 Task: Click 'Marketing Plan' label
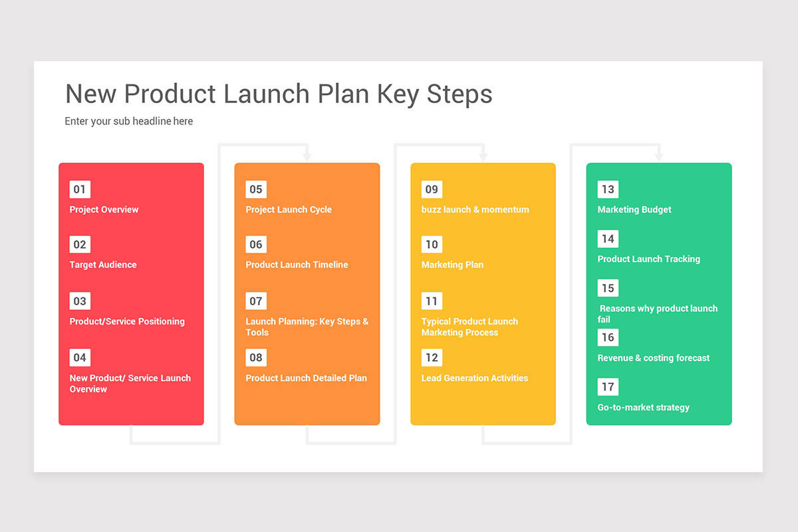pyautogui.click(x=452, y=265)
